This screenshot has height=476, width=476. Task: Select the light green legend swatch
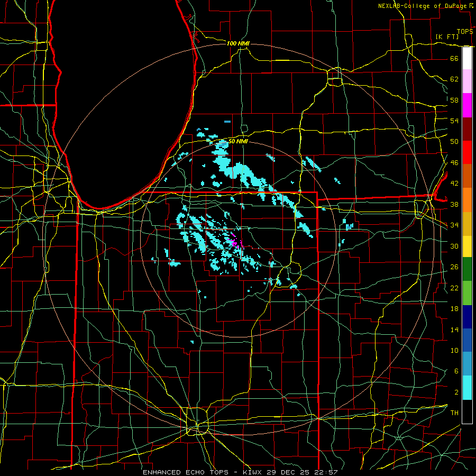(467, 293)
